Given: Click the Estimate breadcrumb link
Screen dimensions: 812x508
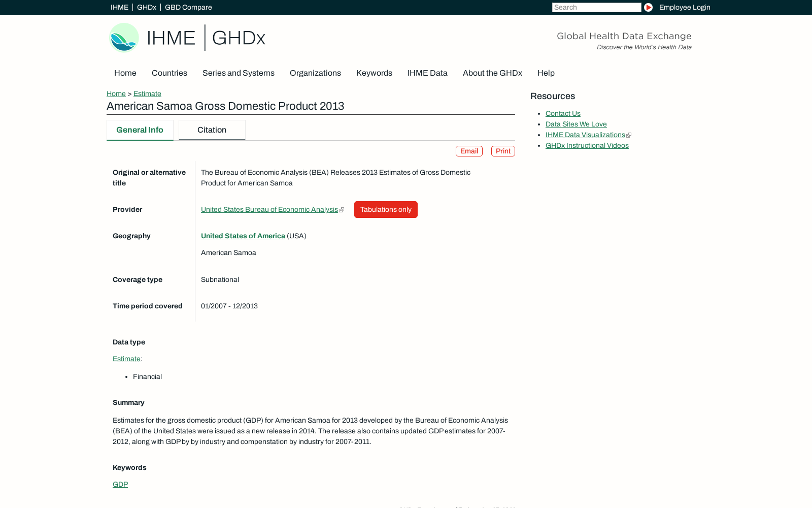Looking at the screenshot, I should [x=147, y=93].
